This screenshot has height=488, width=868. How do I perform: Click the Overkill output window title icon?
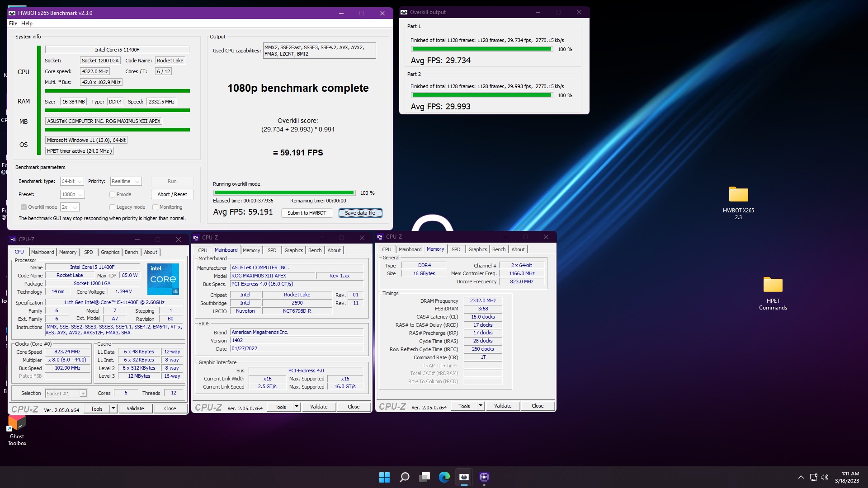pos(404,12)
